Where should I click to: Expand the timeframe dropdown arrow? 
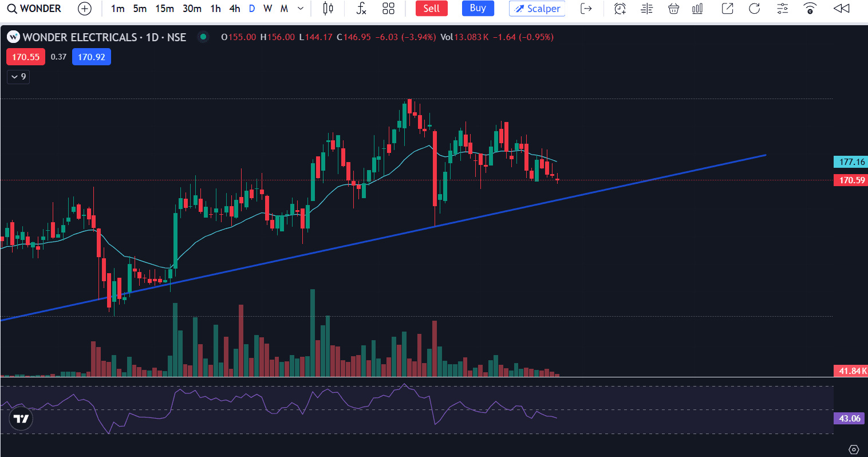click(x=301, y=9)
